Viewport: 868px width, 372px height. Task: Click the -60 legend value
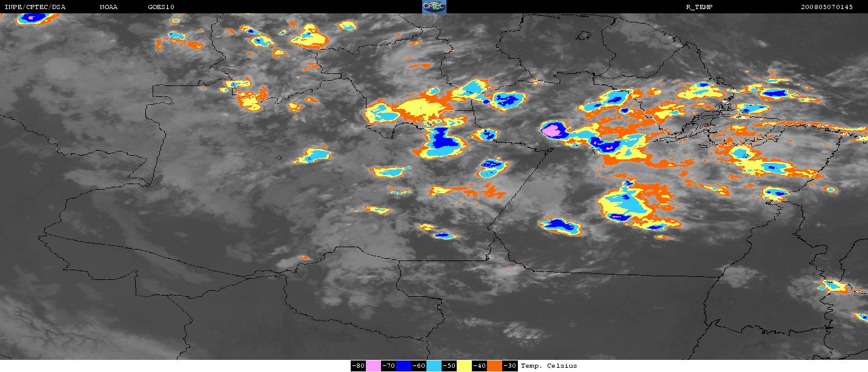click(x=419, y=366)
